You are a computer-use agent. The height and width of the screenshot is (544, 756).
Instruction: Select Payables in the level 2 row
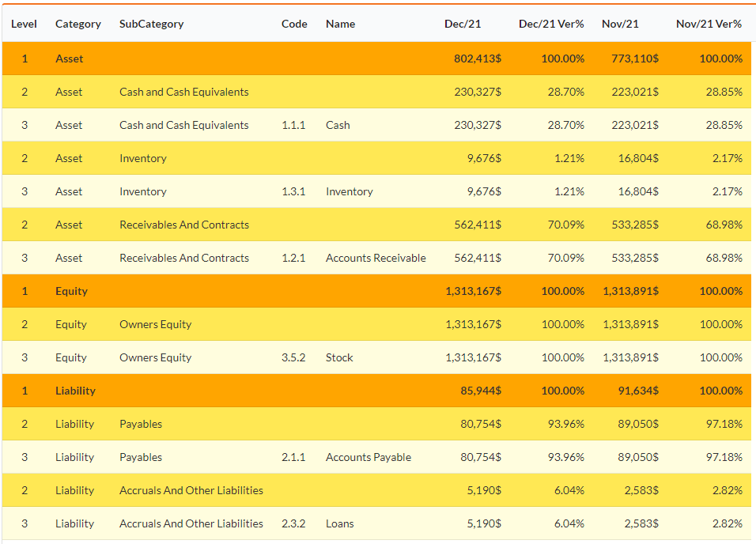point(141,424)
